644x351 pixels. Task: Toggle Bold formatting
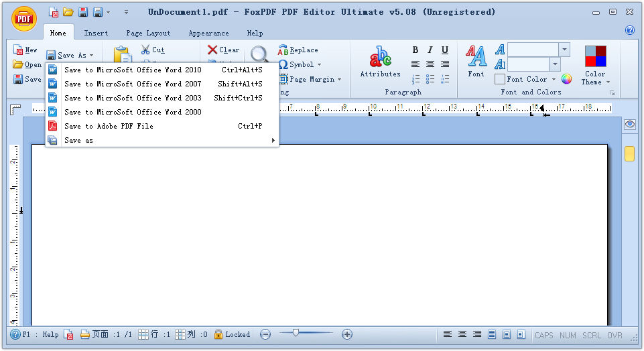point(415,50)
